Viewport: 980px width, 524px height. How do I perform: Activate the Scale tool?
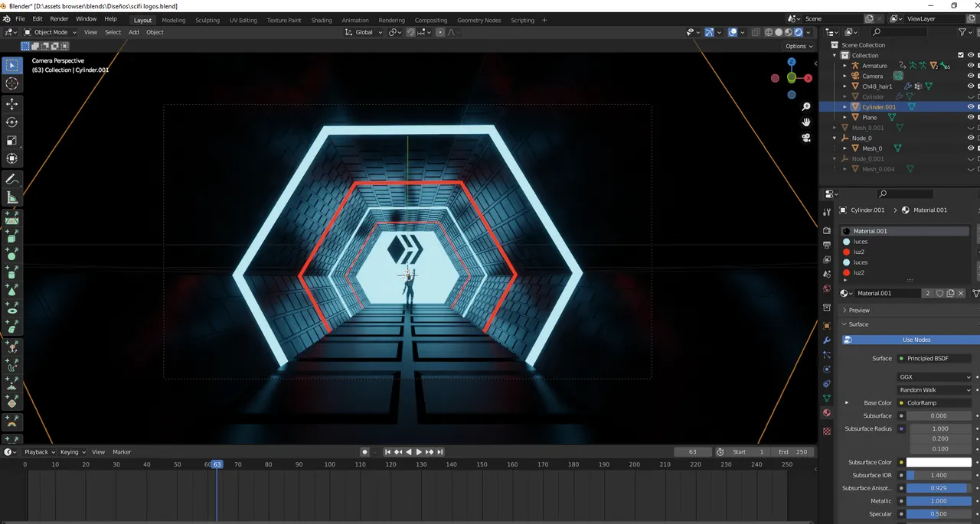click(12, 141)
